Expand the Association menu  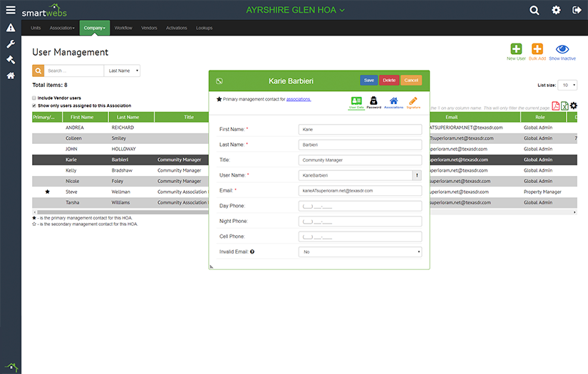(x=62, y=28)
